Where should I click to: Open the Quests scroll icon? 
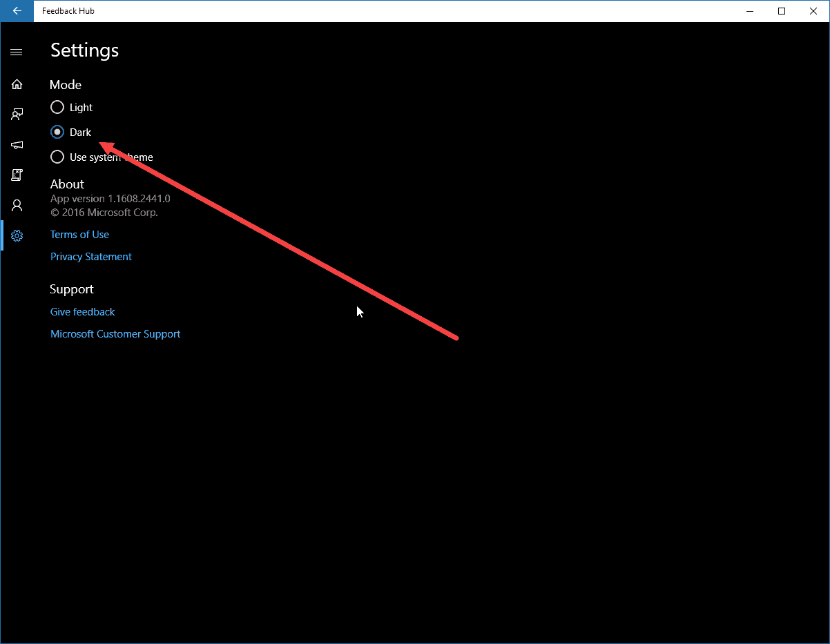17,175
